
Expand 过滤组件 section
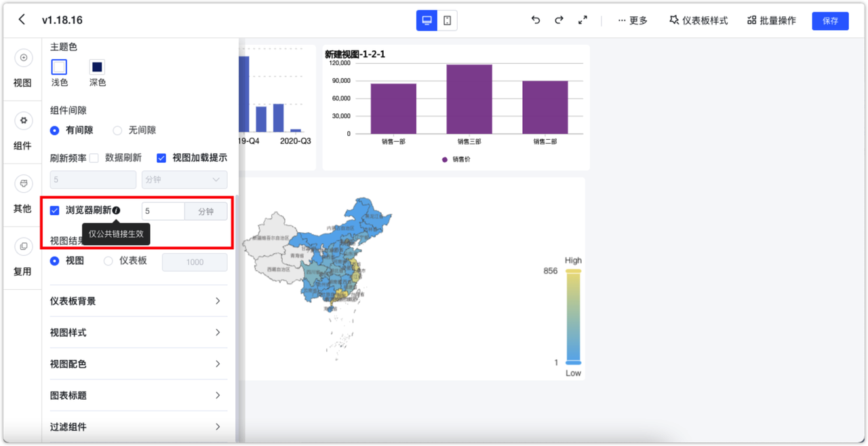click(x=139, y=427)
